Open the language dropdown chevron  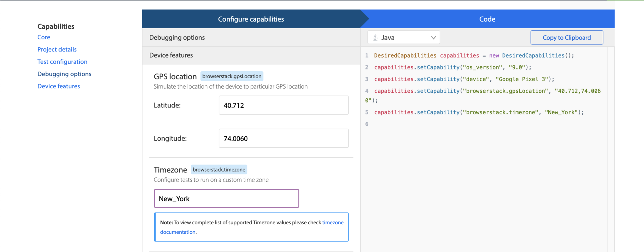(433, 38)
